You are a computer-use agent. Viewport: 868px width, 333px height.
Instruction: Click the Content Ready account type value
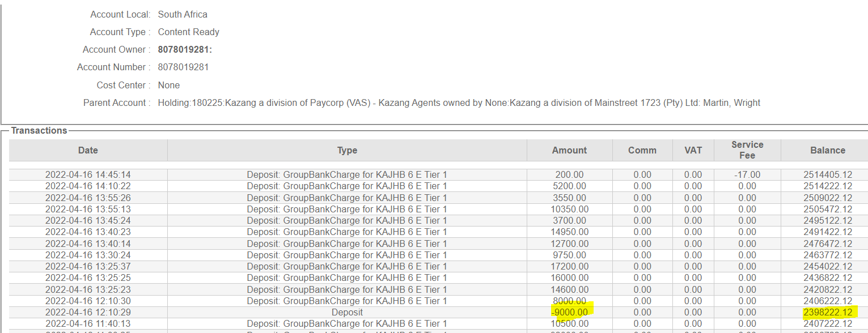tap(189, 32)
